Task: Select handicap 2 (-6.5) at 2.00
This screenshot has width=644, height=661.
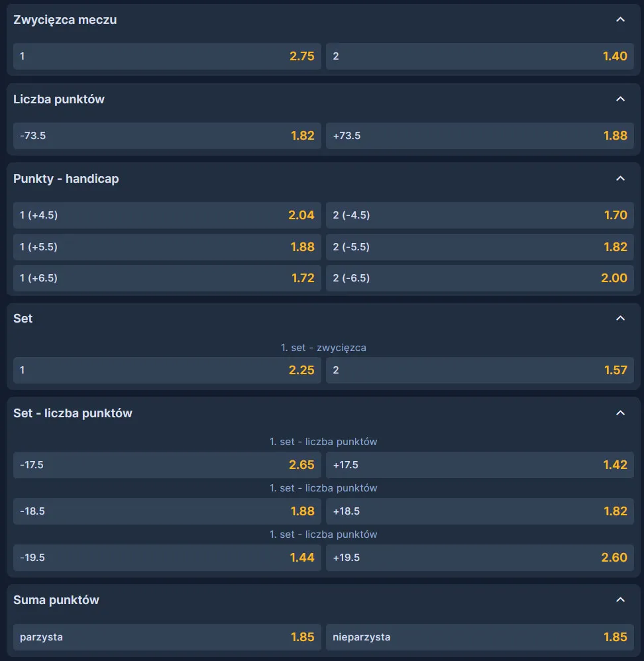Action: 480,278
